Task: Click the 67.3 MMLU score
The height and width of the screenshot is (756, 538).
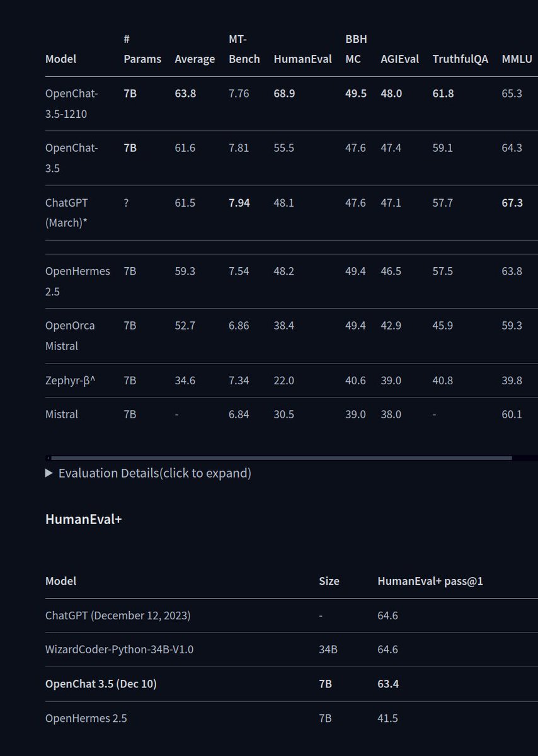Action: [512, 203]
